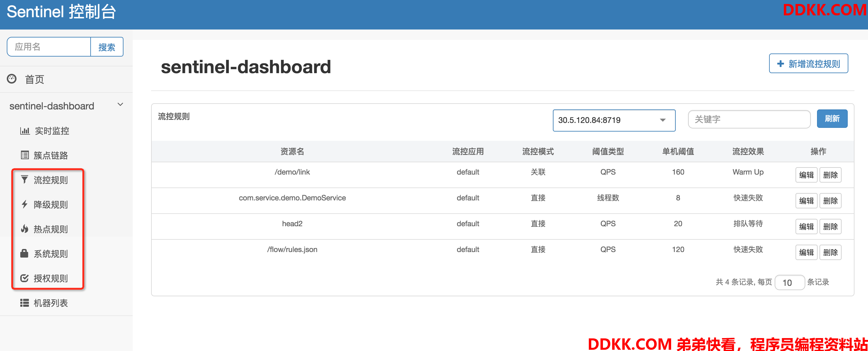Click the list icon for 机器列表
868x351 pixels.
coord(25,302)
